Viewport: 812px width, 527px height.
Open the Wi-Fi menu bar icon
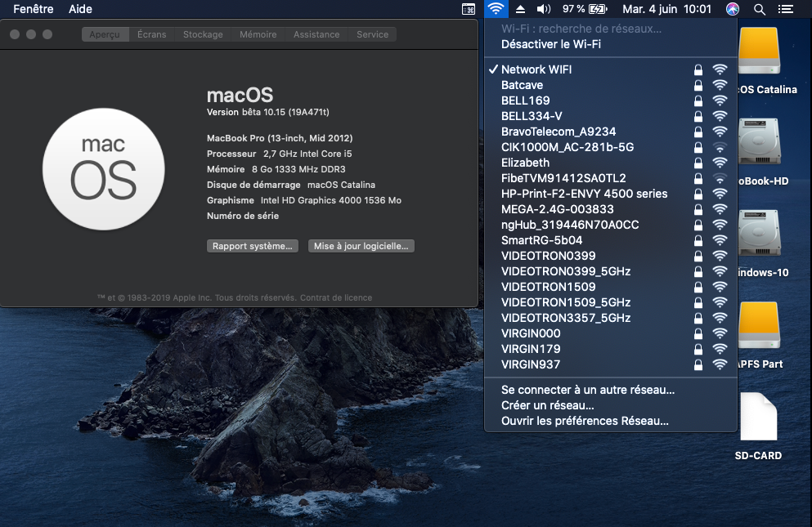click(496, 9)
